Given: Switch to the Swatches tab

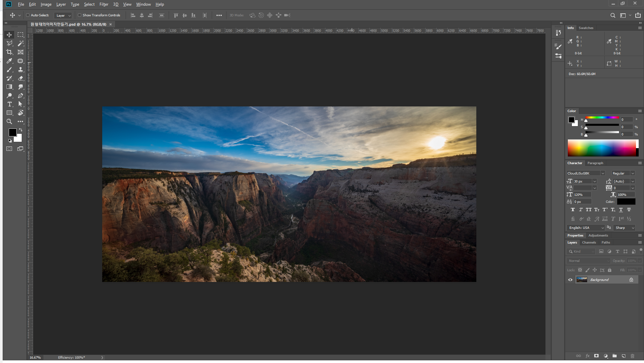Looking at the screenshot, I should [586, 28].
